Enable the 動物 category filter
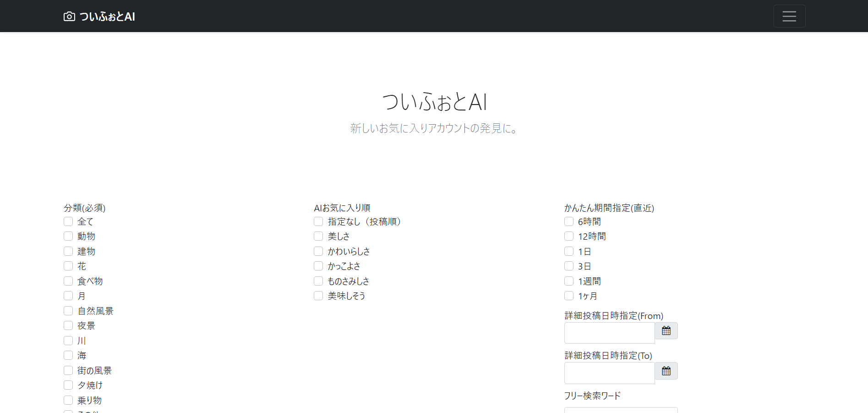Viewport: 868px width, 413px height. [x=68, y=236]
